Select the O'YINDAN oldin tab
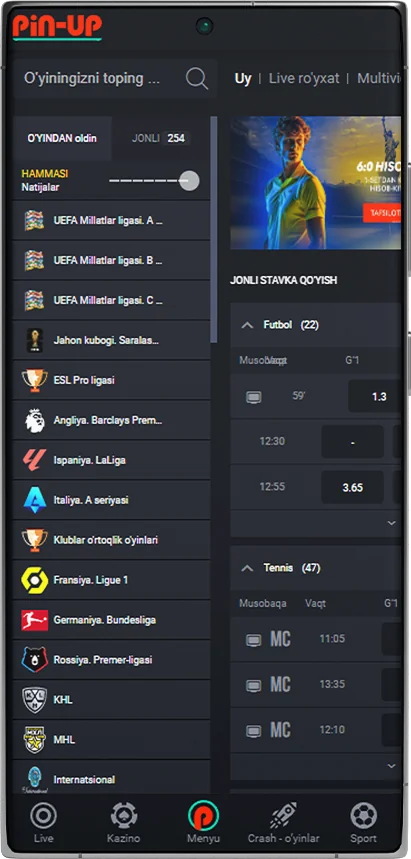Screen dimensions: 411x859 (62, 138)
